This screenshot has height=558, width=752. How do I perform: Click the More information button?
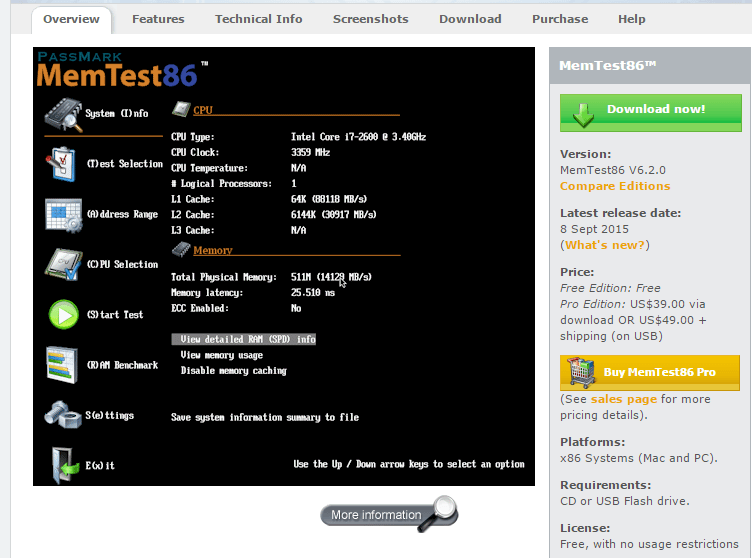(x=389, y=515)
